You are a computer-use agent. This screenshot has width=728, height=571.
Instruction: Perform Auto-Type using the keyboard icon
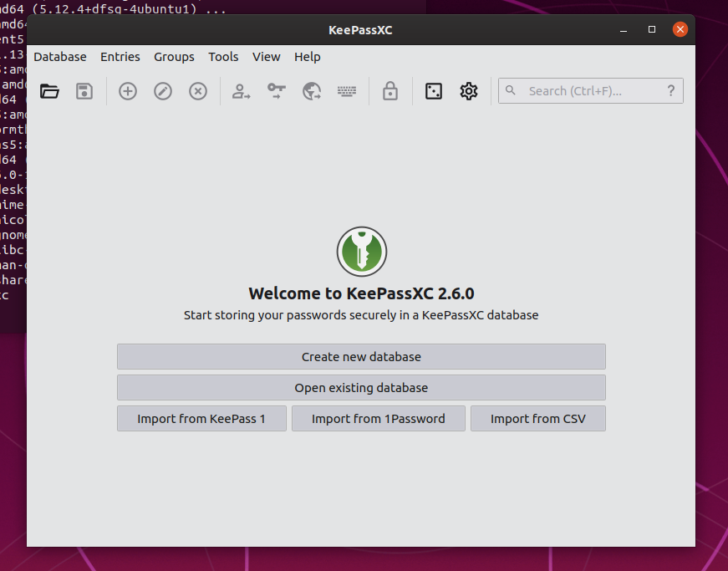coord(347,91)
